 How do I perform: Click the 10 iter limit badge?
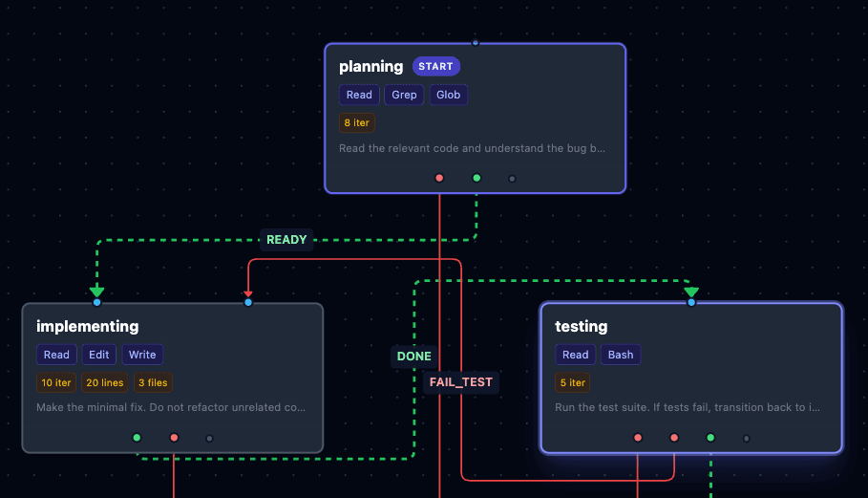[56, 382]
